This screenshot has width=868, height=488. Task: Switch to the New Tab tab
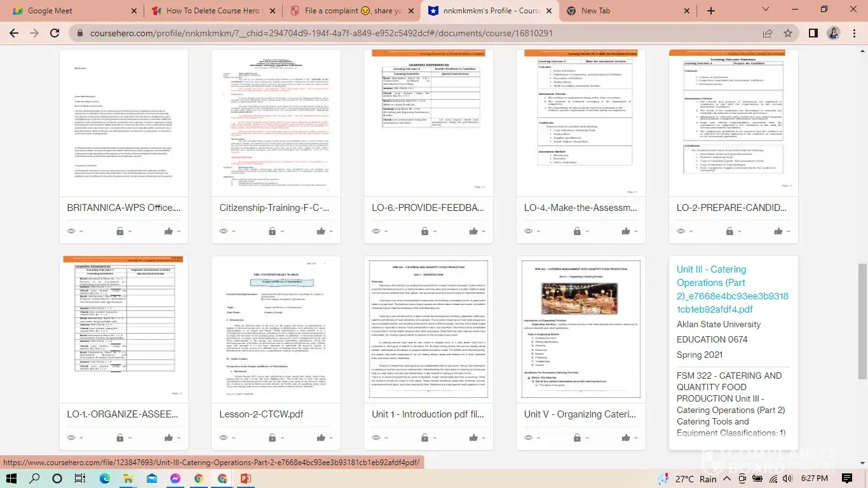(x=629, y=11)
